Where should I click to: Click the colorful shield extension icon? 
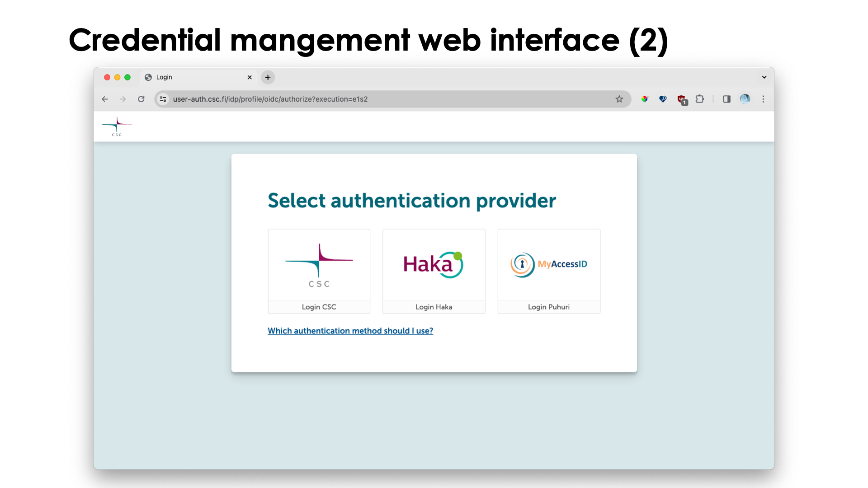pyautogui.click(x=645, y=99)
